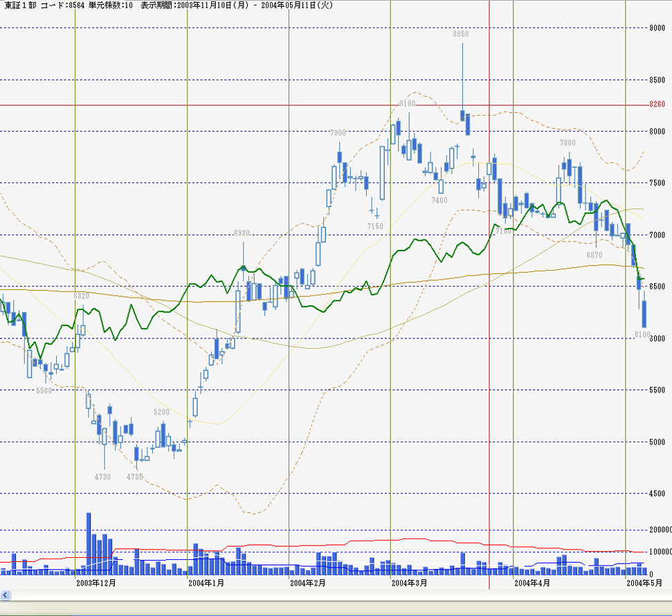Select the 7150 low price annotation

tap(375, 226)
